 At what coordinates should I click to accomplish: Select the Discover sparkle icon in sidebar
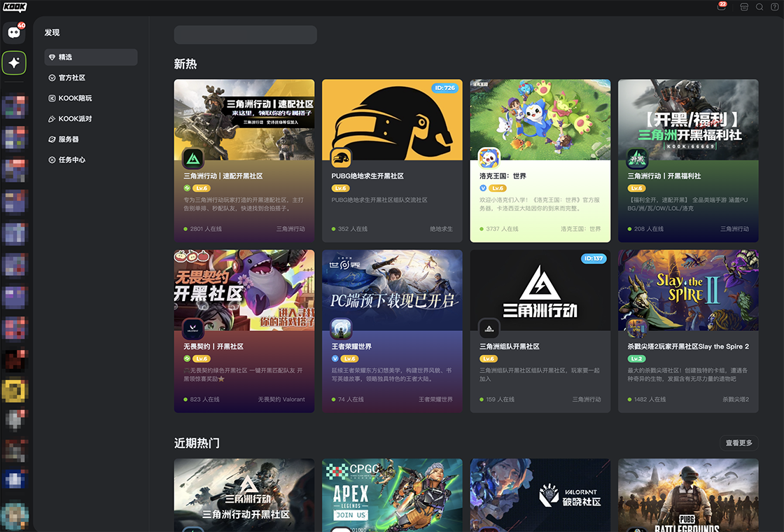click(x=14, y=62)
